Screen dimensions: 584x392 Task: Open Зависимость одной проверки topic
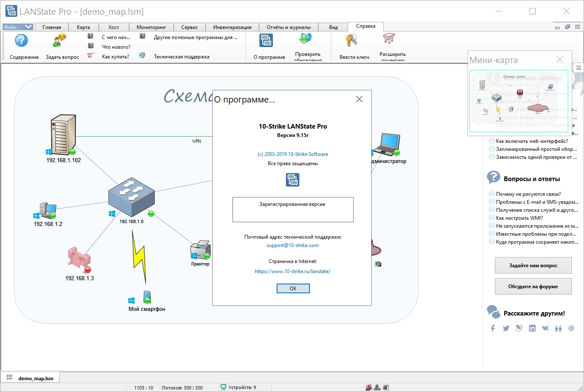click(536, 157)
